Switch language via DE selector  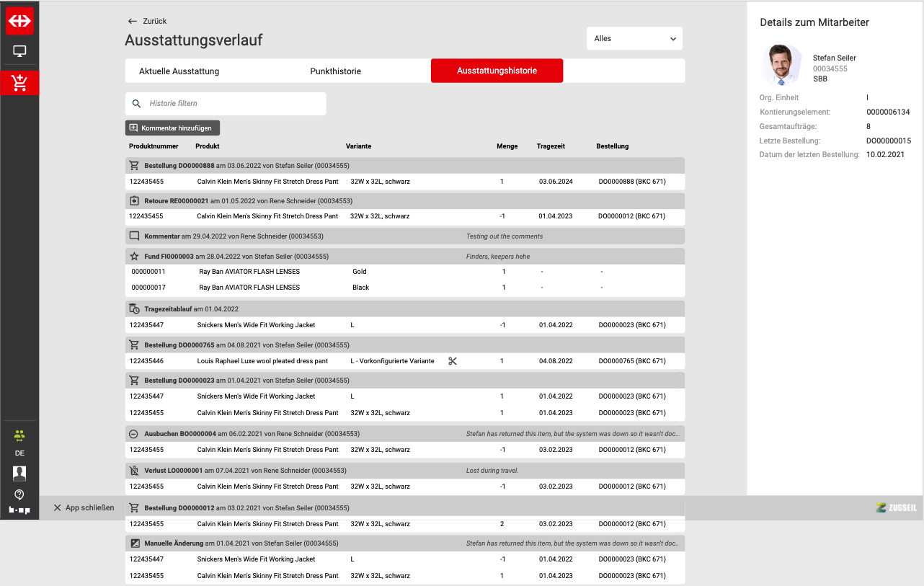(x=19, y=453)
